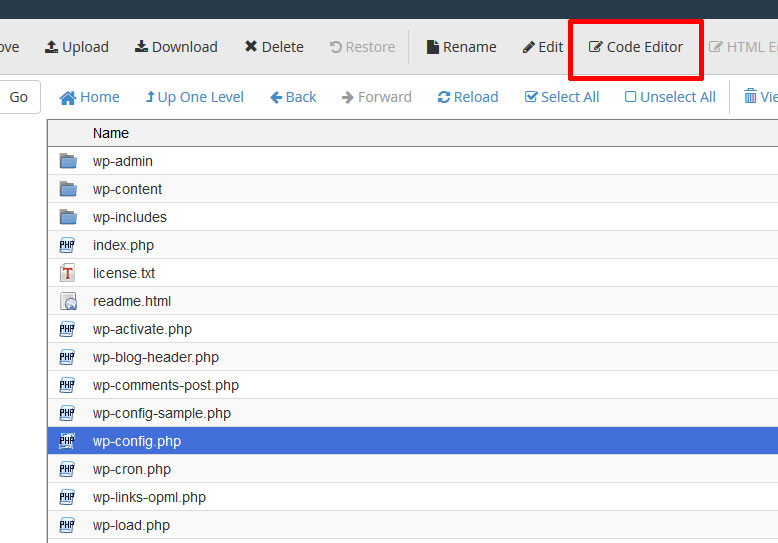Click the license.txt text file icon
The height and width of the screenshot is (543, 778).
67,273
